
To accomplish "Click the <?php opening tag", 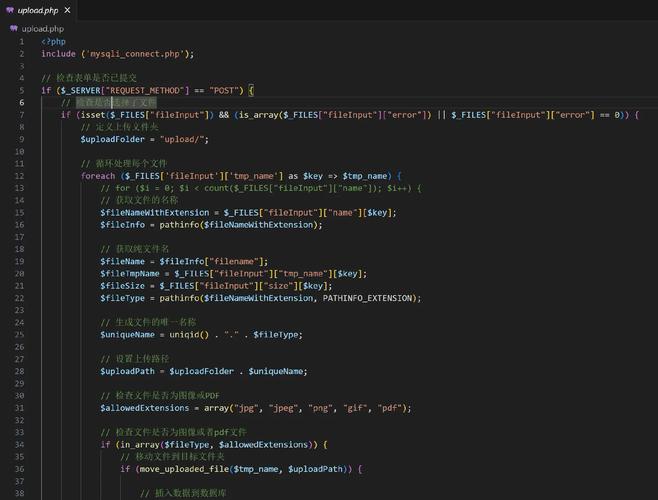I will (53, 42).
